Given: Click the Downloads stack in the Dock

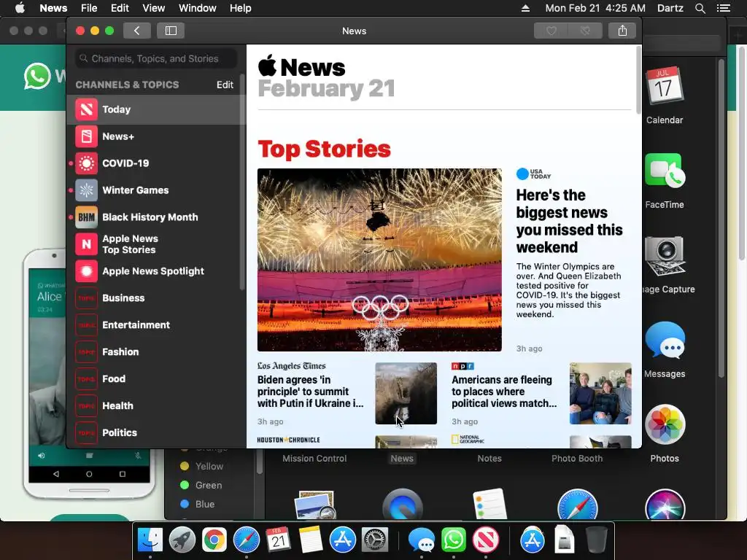Looking at the screenshot, I should click(x=564, y=540).
